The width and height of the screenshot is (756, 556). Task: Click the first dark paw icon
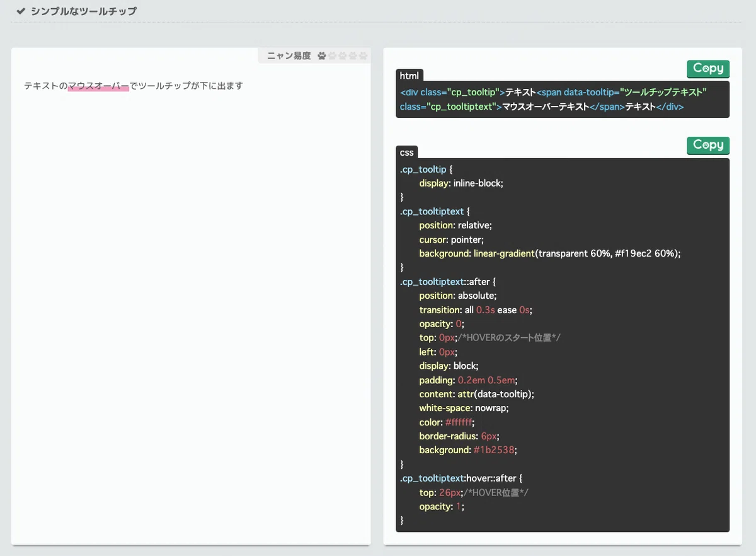322,55
